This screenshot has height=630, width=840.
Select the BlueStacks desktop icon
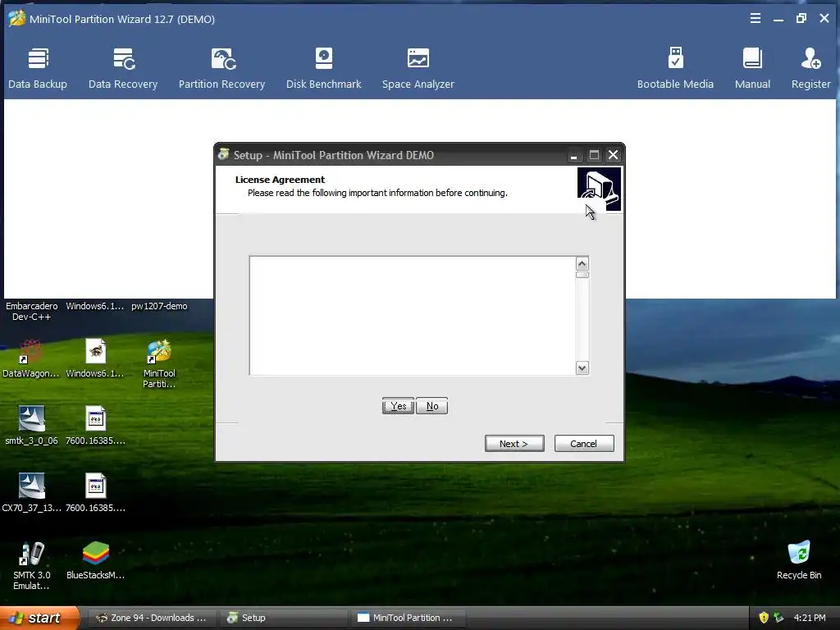tap(95, 559)
